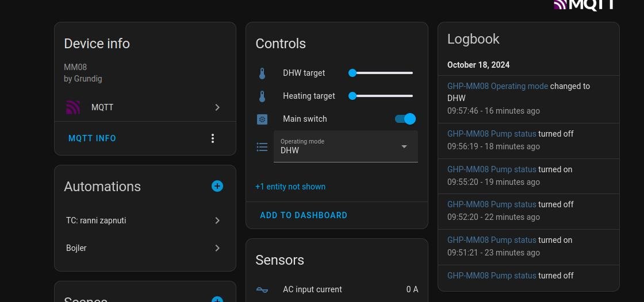Viewport: 644px width, 302px height.
Task: Open the three-dot menu next to MQTT INFO
Action: point(212,138)
